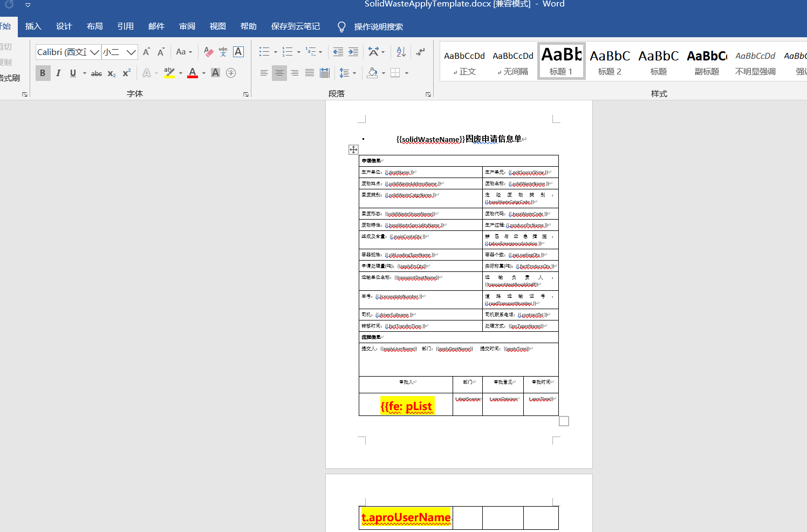Image resolution: width=807 pixels, height=532 pixels.
Task: Toggle center alignment
Action: pos(279,73)
